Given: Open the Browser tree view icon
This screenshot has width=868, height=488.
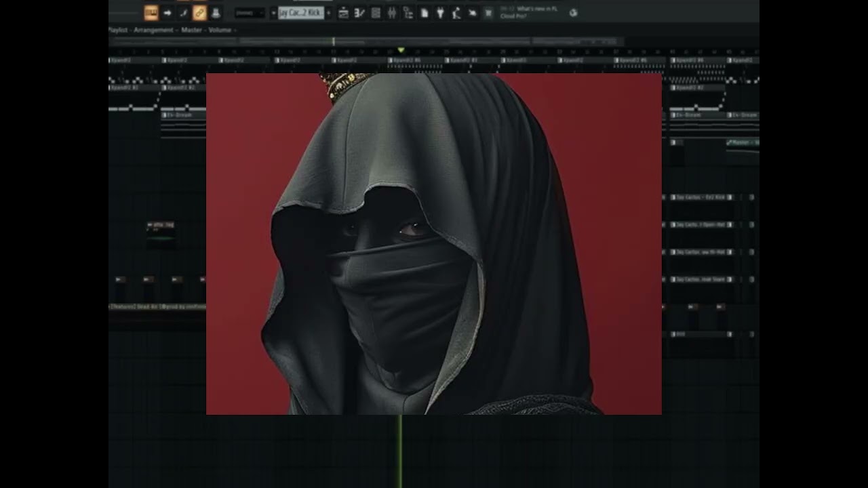Looking at the screenshot, I should [408, 12].
